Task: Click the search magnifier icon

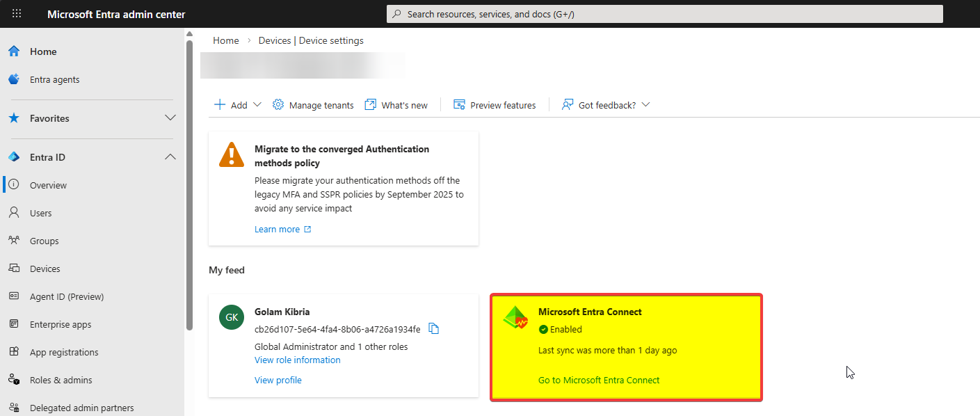Action: pyautogui.click(x=397, y=14)
